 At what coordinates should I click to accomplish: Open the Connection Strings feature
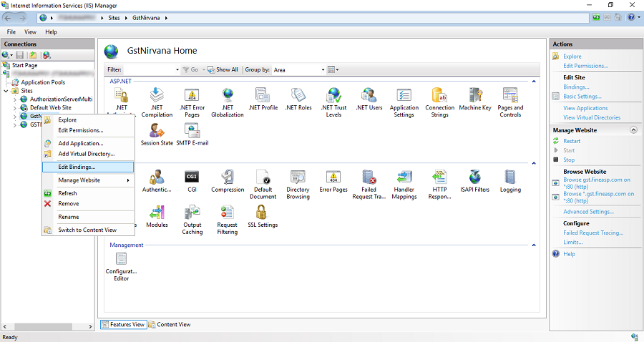pos(439,102)
